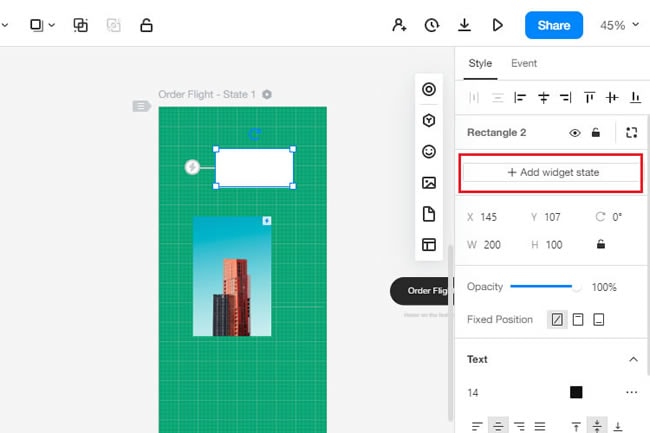
Task: Click align top edges icon
Action: [x=589, y=98]
